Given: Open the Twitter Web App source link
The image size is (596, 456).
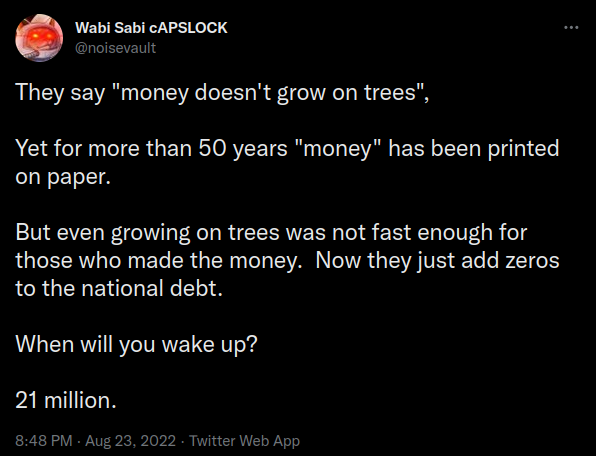Looking at the screenshot, I should [x=244, y=441].
